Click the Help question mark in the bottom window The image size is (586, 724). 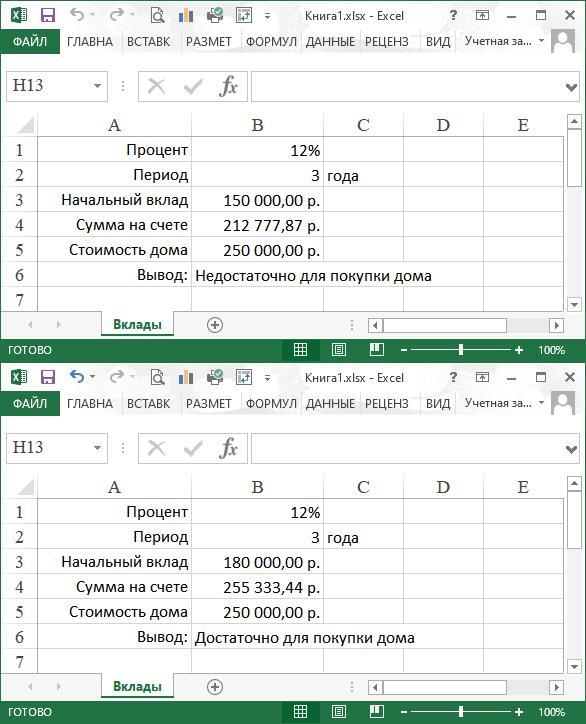pyautogui.click(x=453, y=377)
